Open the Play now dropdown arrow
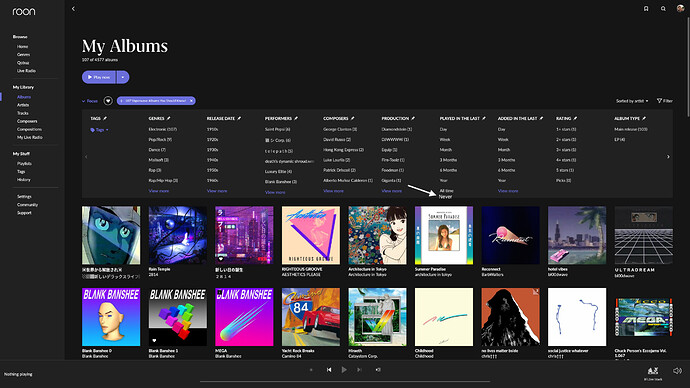The width and height of the screenshot is (690, 388). click(123, 77)
